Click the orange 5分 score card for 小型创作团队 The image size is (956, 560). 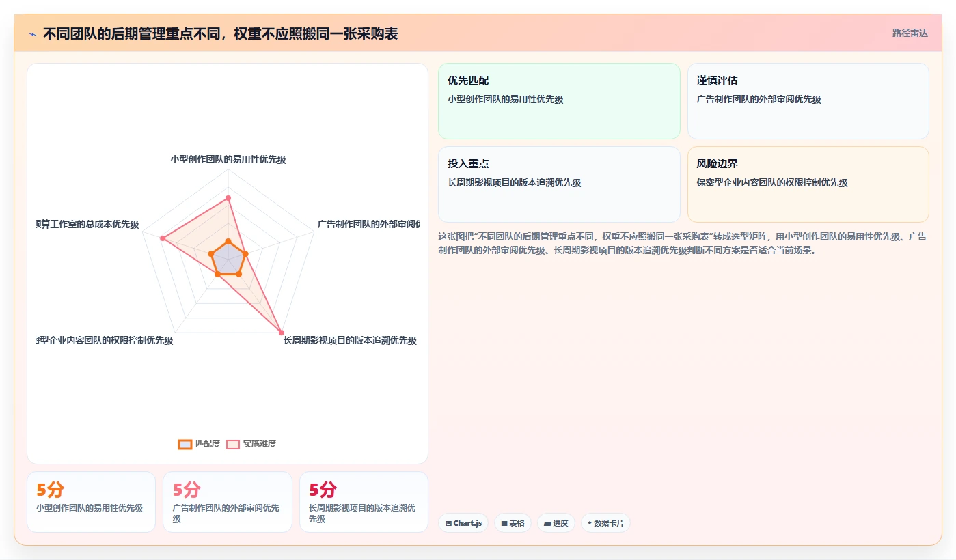[91, 502]
